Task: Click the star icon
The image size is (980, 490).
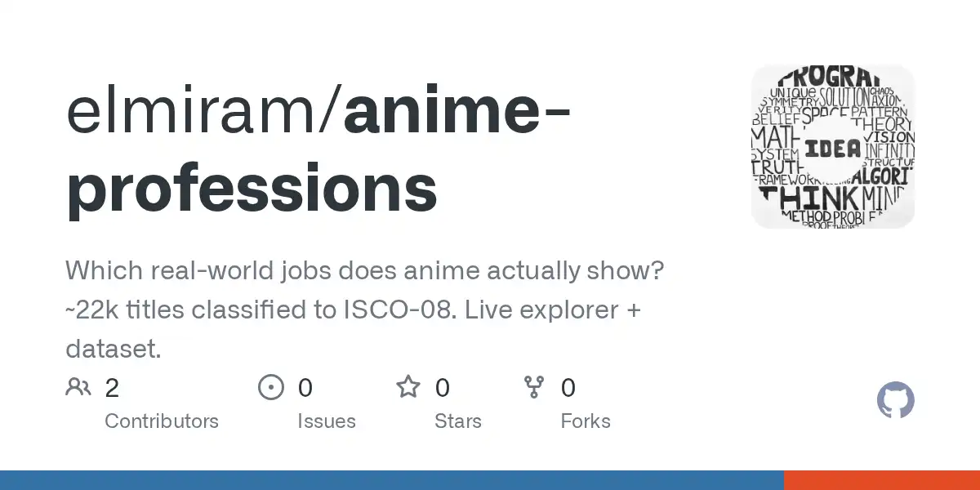Action: pos(408,386)
